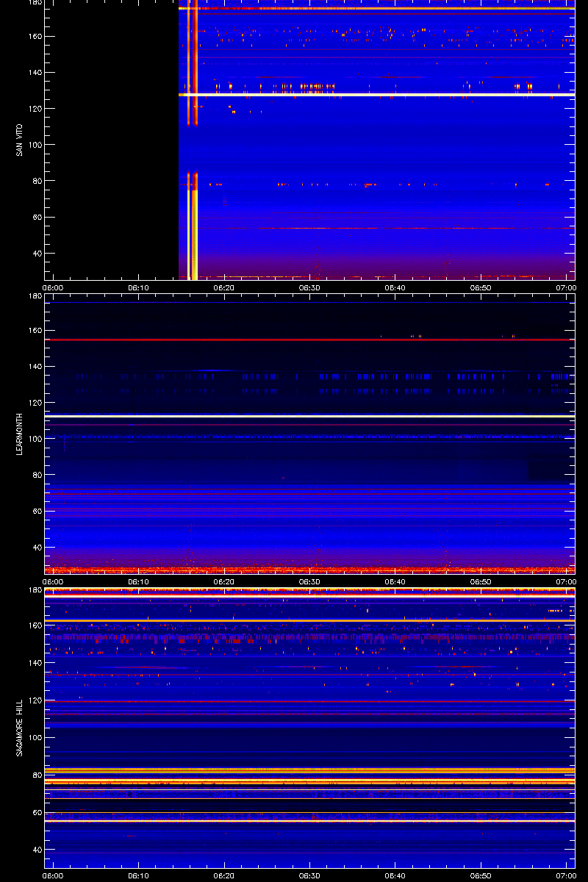The width and height of the screenshot is (588, 882).
Task: Click the 06:30 time label below Sagamore Hill panel
Action: [309, 875]
